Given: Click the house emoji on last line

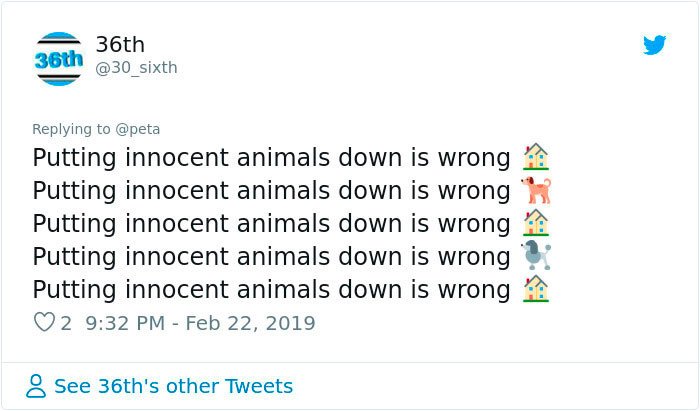Looking at the screenshot, I should 536,288.
